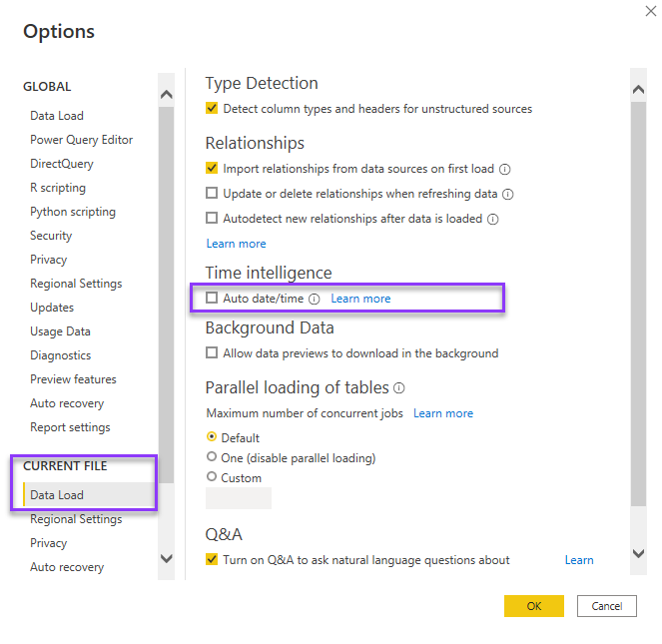This screenshot has height=644, width=662.
Task: Open Global Privacy settings
Action: click(49, 260)
